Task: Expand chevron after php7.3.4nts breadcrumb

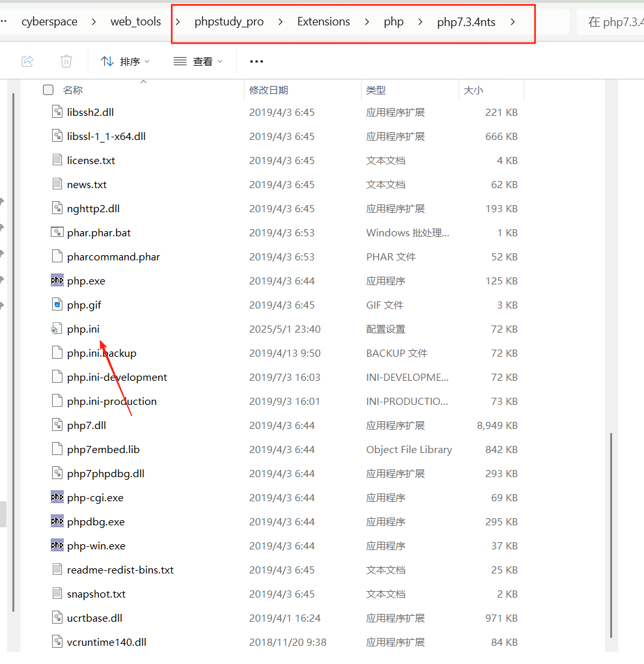Action: coord(513,21)
